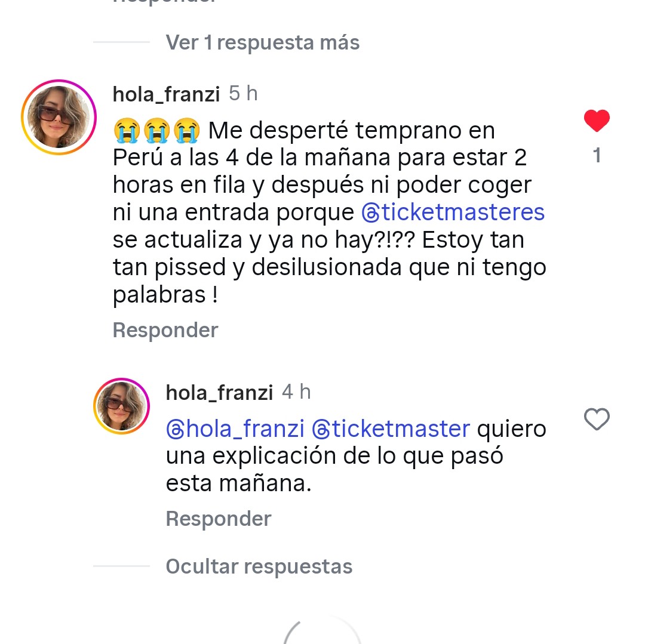The width and height of the screenshot is (645, 644).
Task: Click the reply text "quiero una explicación"
Action: coord(334,457)
